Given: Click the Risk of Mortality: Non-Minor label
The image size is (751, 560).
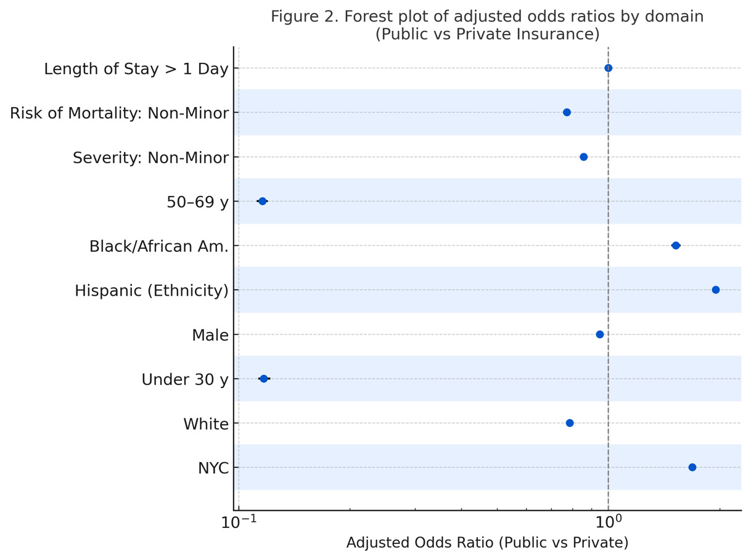Looking at the screenshot, I should pos(119,113).
